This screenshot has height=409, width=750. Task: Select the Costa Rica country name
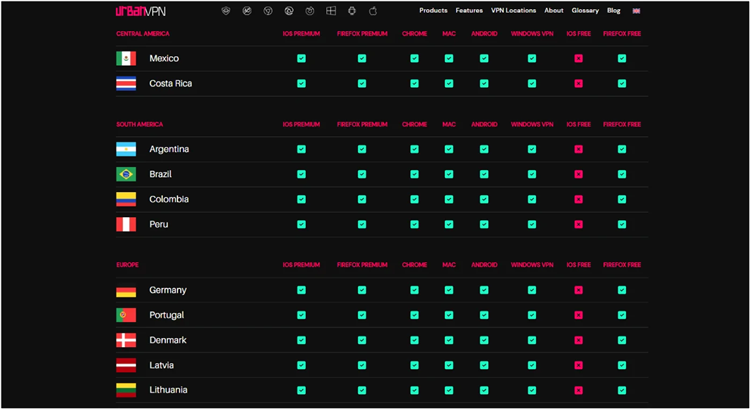[171, 83]
